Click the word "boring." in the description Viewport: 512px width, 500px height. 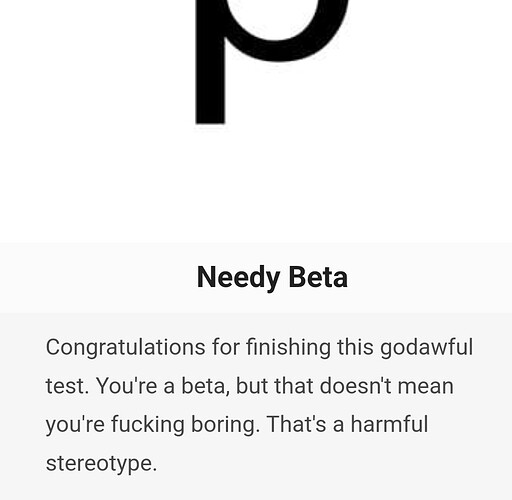(x=225, y=425)
